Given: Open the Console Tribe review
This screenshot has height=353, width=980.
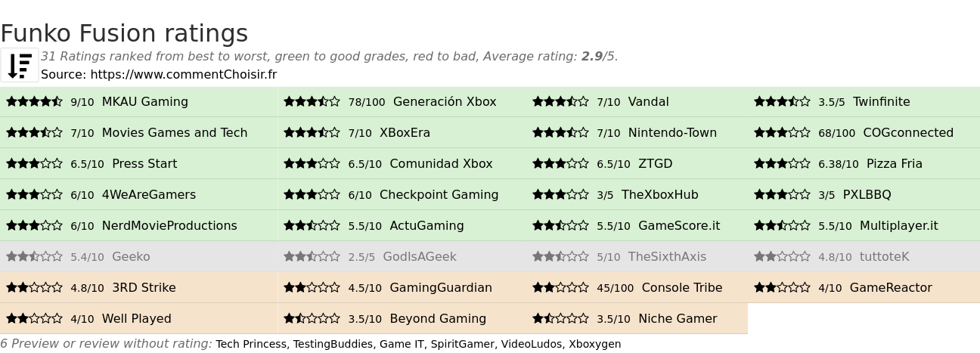Looking at the screenshot, I should pos(682,287).
